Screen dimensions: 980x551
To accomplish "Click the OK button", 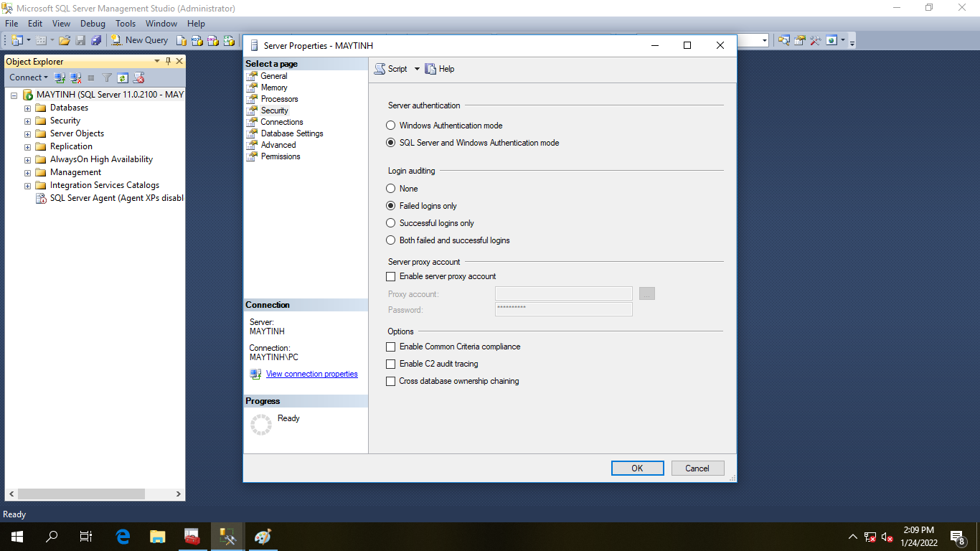I will (637, 468).
